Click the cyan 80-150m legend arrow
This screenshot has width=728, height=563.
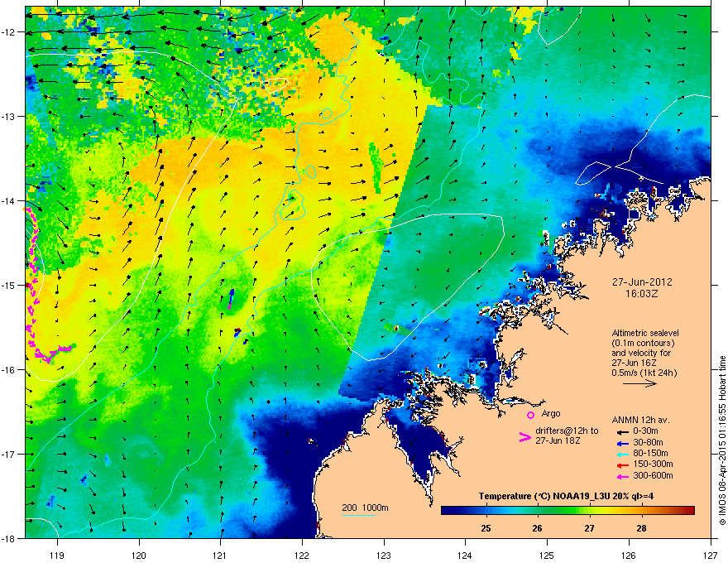click(x=621, y=454)
